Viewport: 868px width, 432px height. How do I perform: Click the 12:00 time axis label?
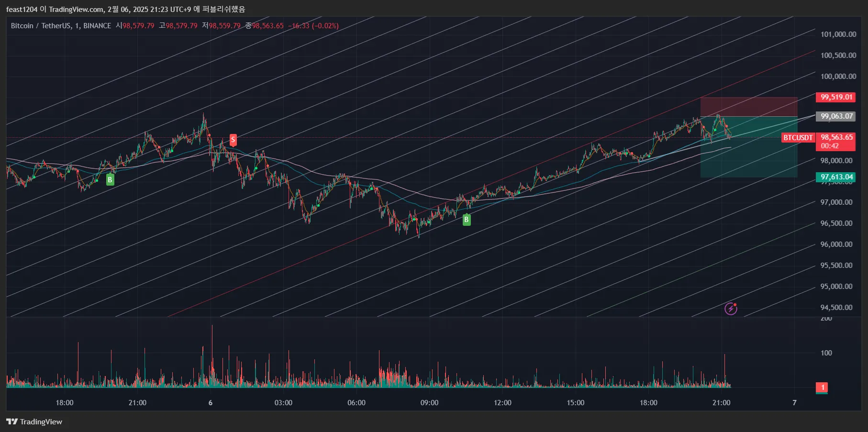click(502, 403)
